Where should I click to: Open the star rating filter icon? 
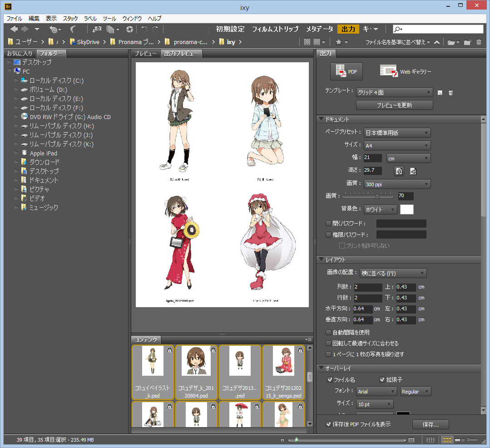(x=339, y=42)
